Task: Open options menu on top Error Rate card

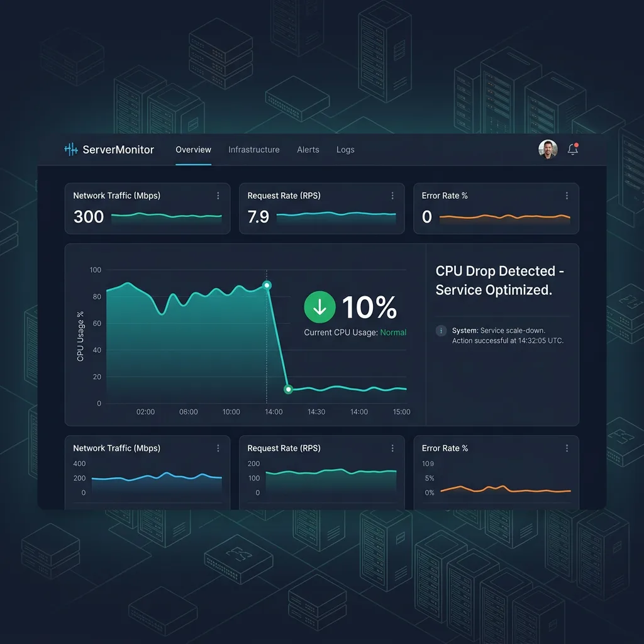Action: click(567, 196)
